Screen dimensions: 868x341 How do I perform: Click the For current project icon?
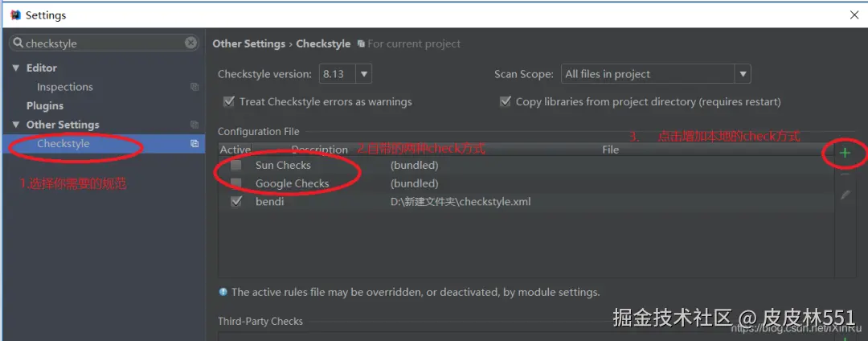pos(361,43)
